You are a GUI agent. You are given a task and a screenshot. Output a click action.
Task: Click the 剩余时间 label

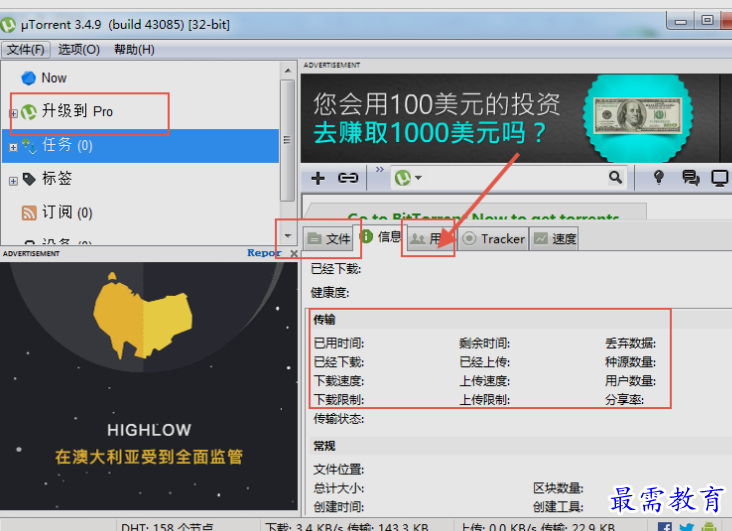coord(485,343)
